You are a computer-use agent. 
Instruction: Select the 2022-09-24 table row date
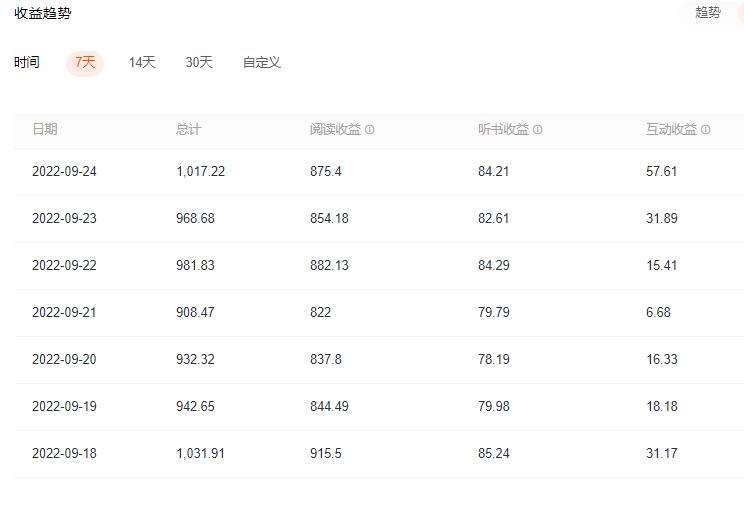64,172
